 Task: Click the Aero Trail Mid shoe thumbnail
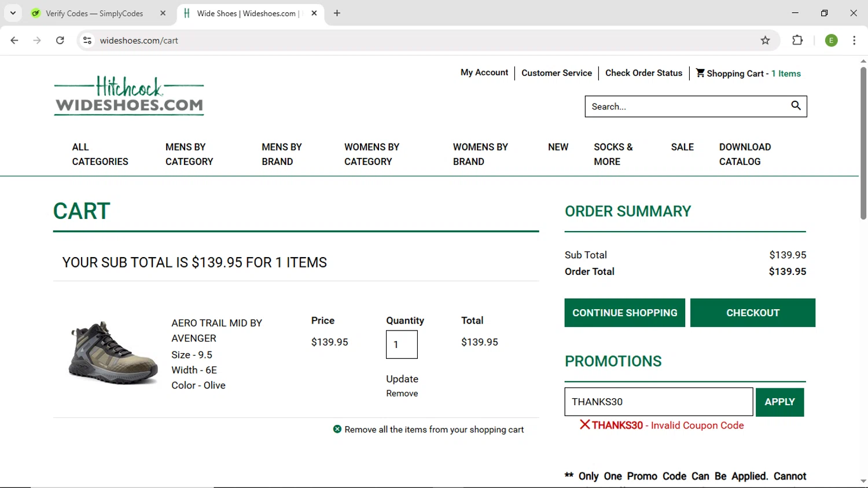tap(113, 353)
